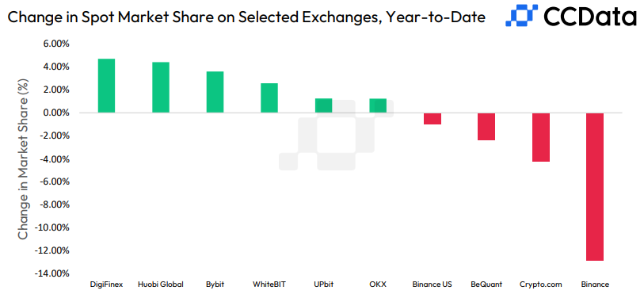Click the Binance US red bar

(432, 118)
